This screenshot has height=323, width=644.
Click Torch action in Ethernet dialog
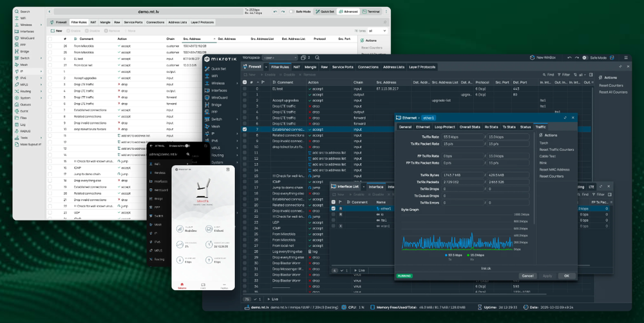click(544, 143)
